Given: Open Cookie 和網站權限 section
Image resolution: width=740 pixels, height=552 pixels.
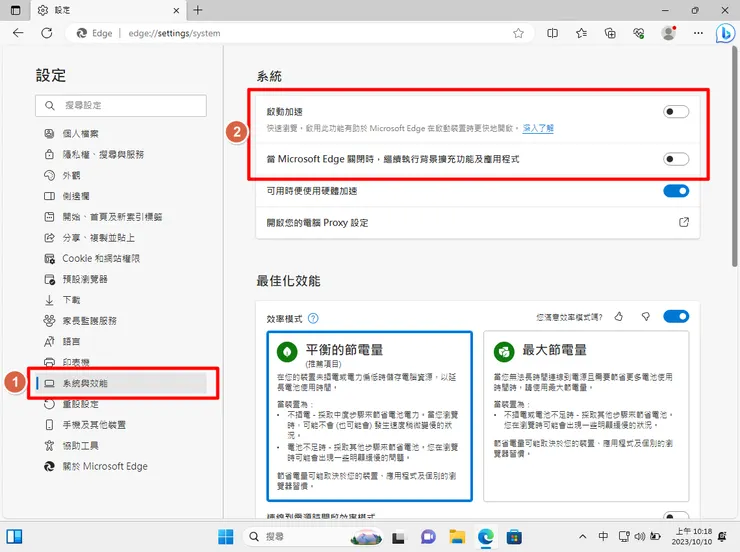Looking at the screenshot, I should pyautogui.click(x=101, y=259).
